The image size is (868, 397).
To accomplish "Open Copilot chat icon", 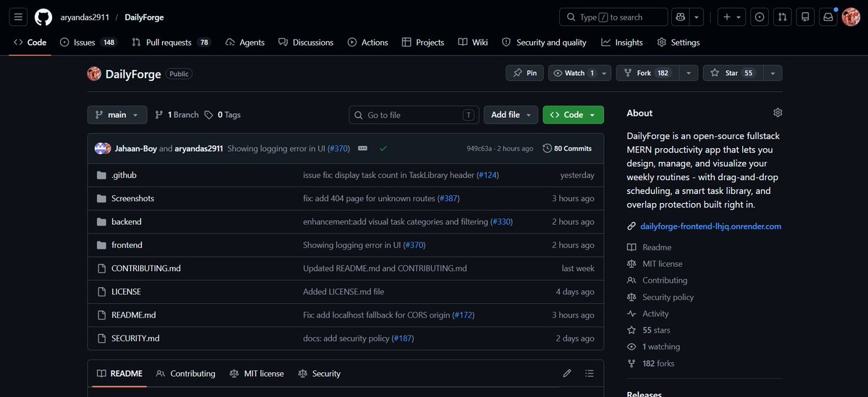I will [x=679, y=17].
